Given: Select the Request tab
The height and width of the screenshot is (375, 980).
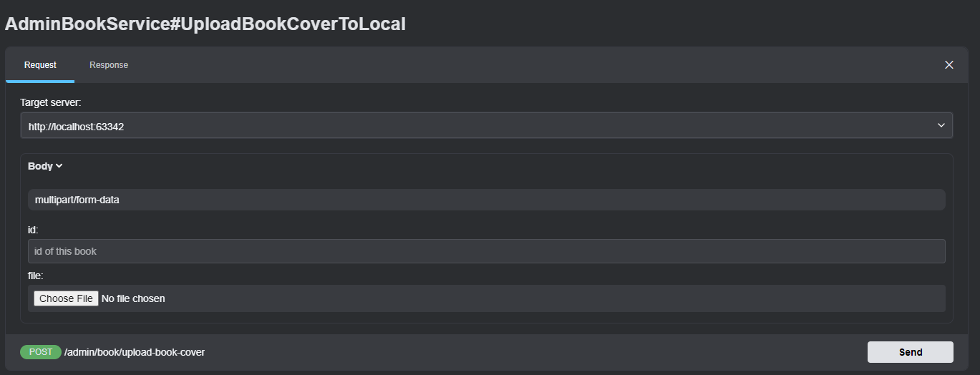Looking at the screenshot, I should 40,65.
